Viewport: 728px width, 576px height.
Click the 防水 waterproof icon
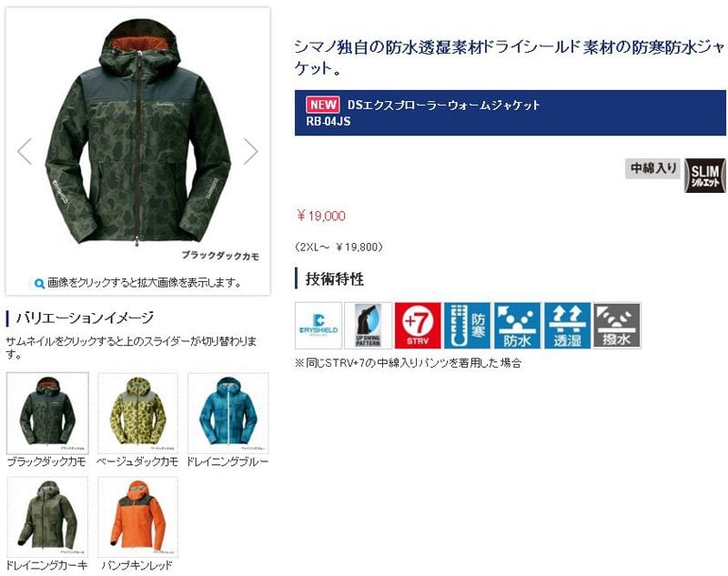click(x=517, y=326)
